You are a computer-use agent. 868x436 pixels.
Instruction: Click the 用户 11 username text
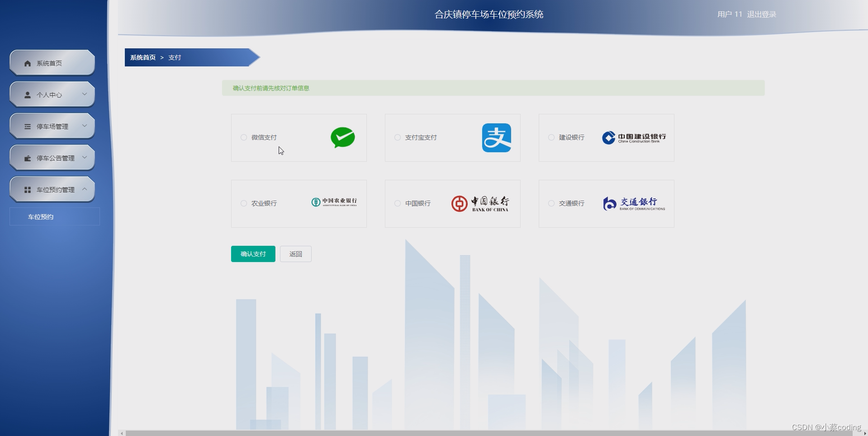730,14
